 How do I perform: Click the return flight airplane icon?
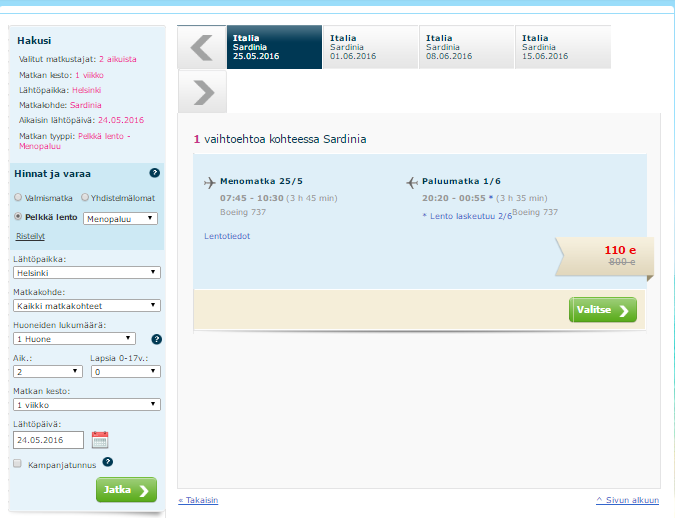[412, 182]
